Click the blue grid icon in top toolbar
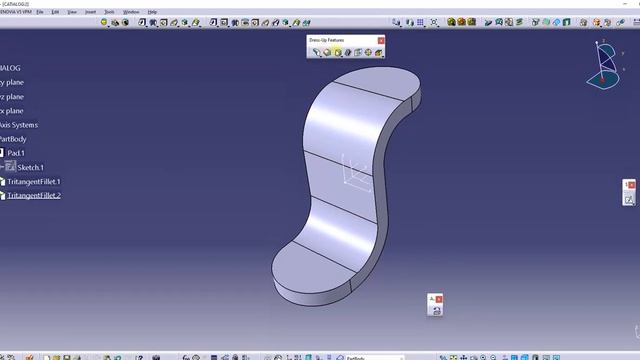 tap(420, 22)
